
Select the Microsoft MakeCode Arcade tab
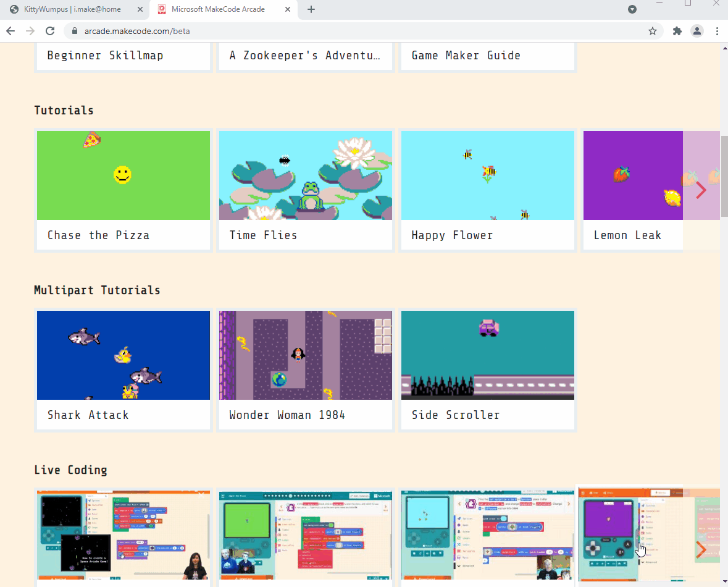223,9
